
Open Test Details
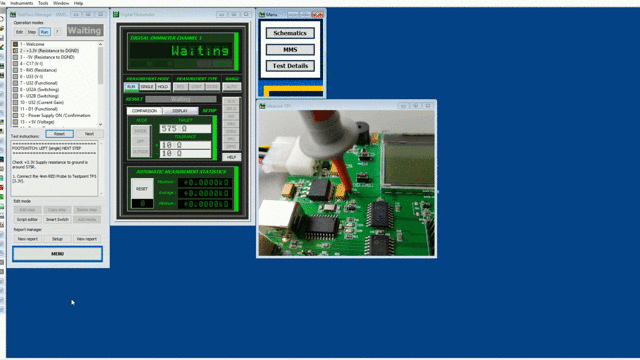pos(290,66)
